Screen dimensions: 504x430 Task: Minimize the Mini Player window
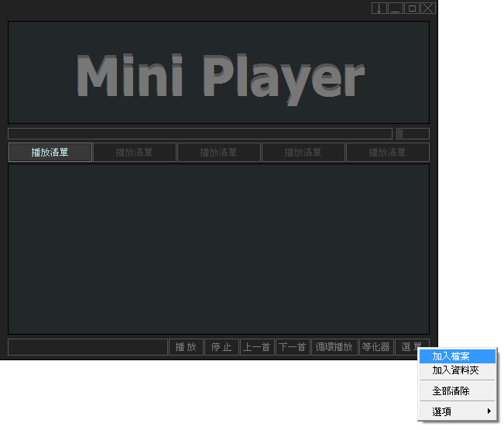click(396, 9)
